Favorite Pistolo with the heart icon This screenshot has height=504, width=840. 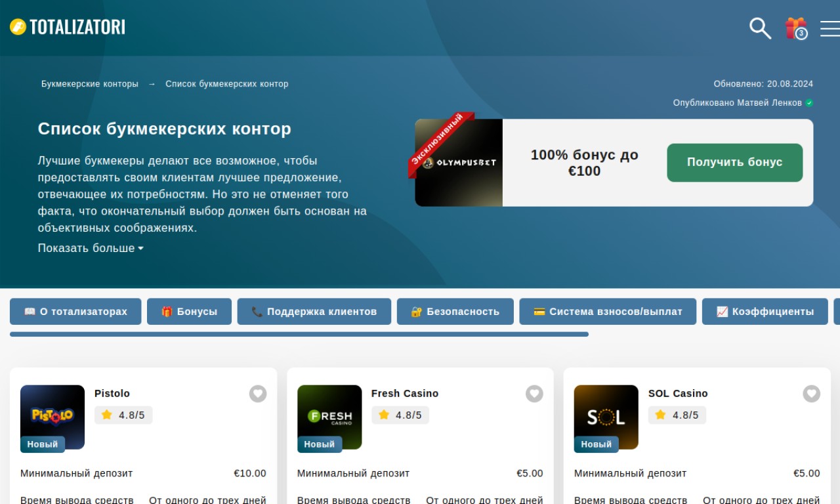pos(258,394)
